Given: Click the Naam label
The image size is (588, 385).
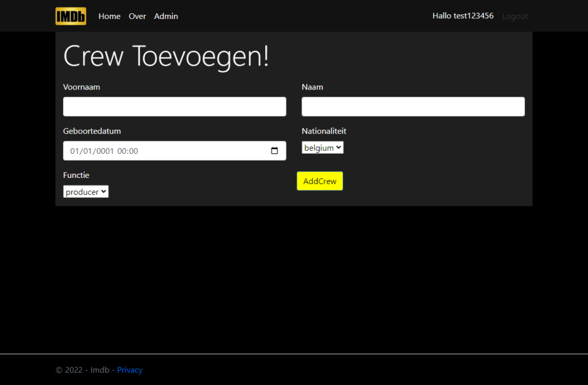Looking at the screenshot, I should (312, 87).
